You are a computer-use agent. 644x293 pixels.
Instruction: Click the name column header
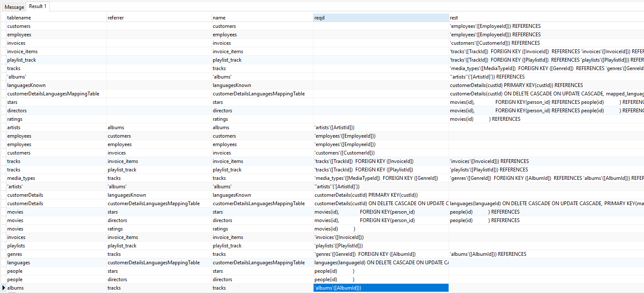pos(262,18)
